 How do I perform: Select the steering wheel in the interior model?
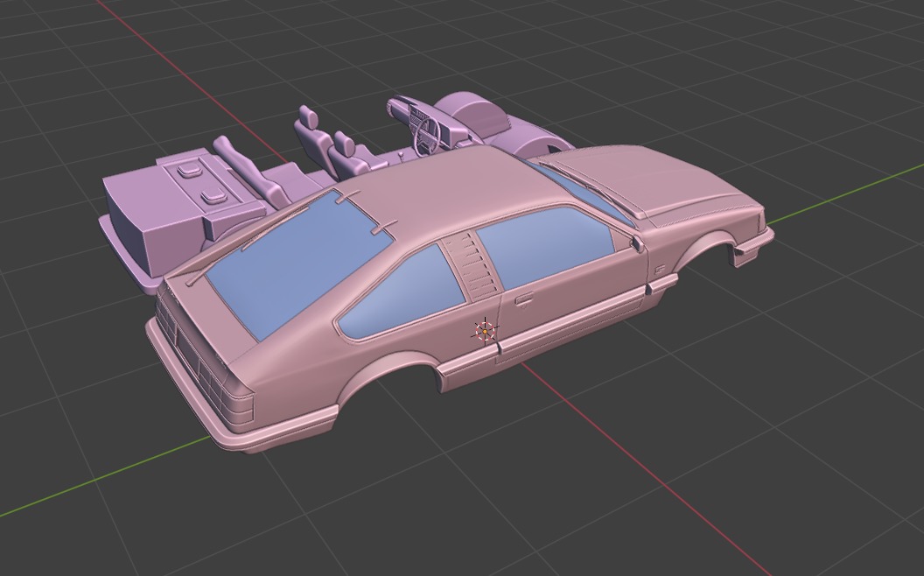tap(428, 135)
